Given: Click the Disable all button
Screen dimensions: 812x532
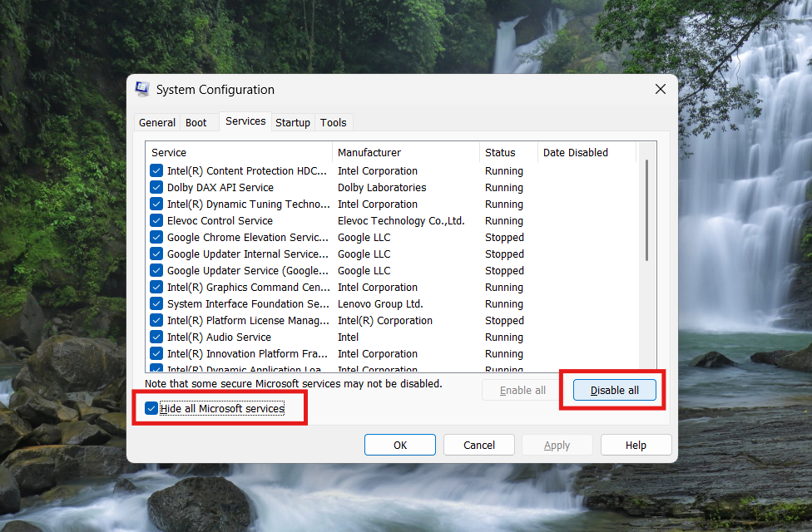Looking at the screenshot, I should pos(614,389).
